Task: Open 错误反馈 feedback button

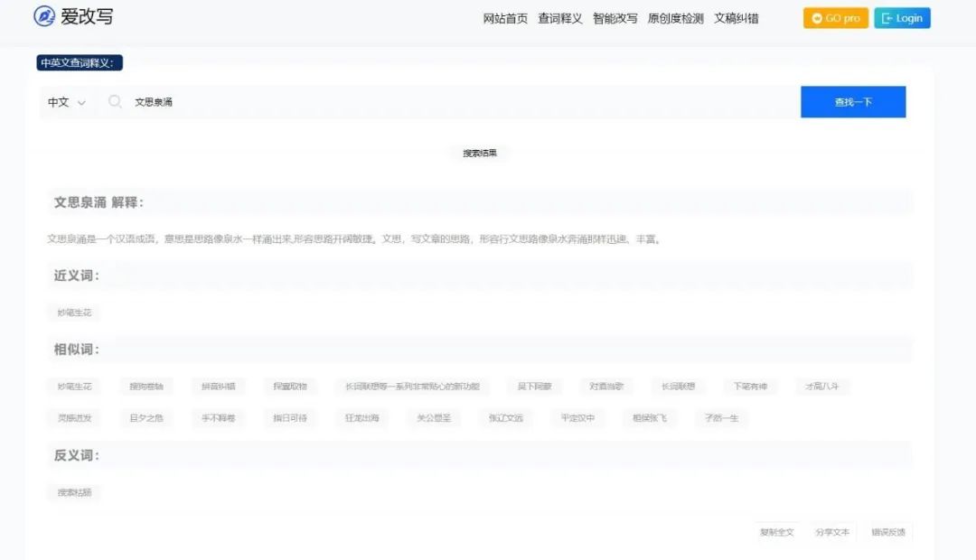Action: pos(887,532)
